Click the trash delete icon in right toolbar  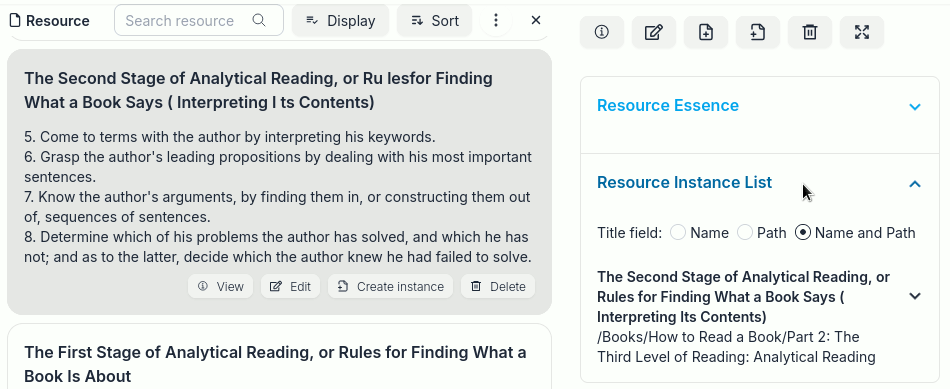point(810,32)
